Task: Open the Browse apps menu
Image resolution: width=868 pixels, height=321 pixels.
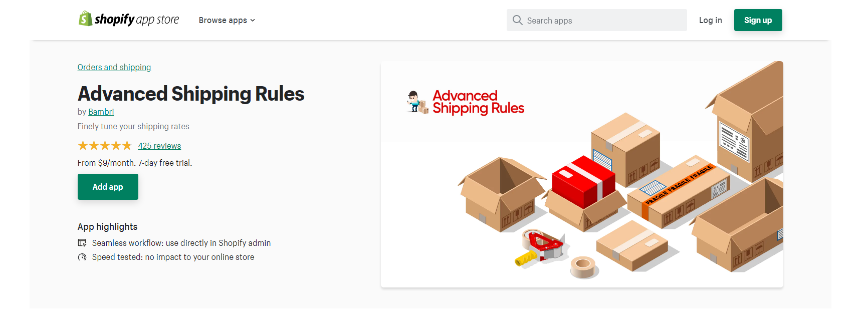Action: point(223,21)
